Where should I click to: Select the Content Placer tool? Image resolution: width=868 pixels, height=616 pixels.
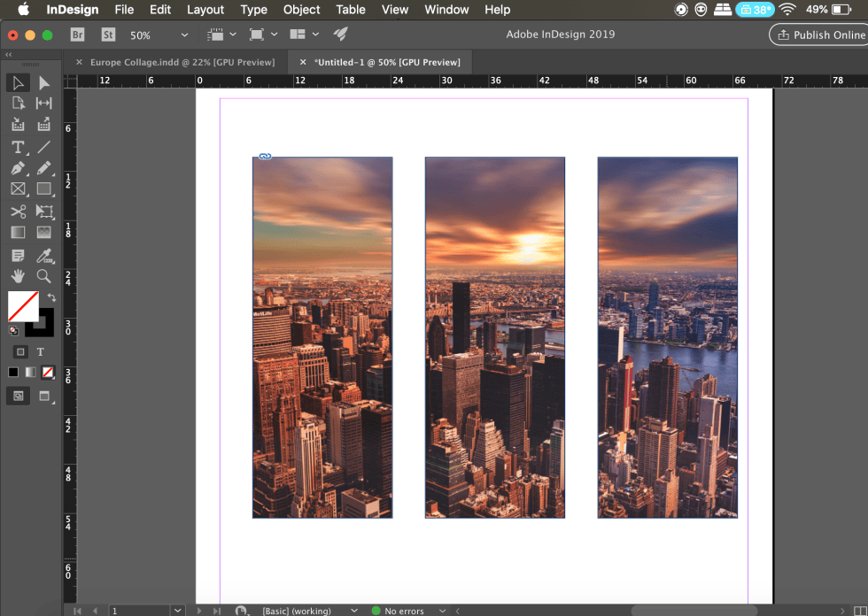(43, 124)
